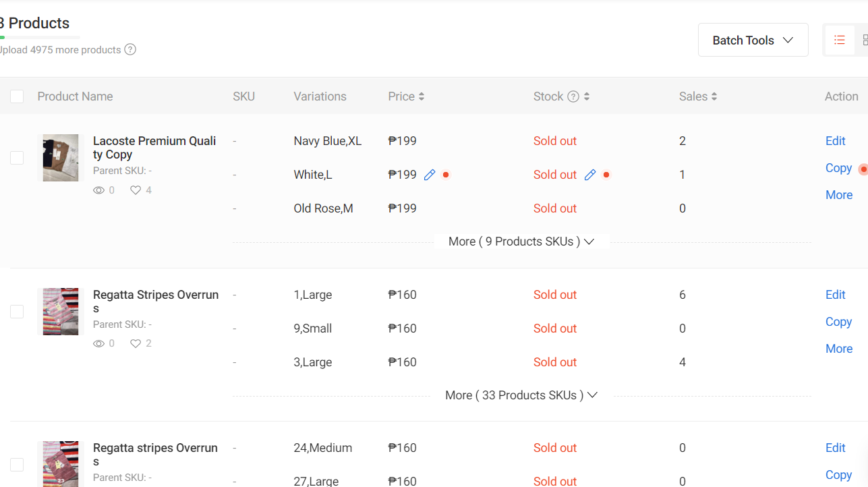Click the Stock help question mark icon
The width and height of the screenshot is (868, 487).
pyautogui.click(x=573, y=96)
